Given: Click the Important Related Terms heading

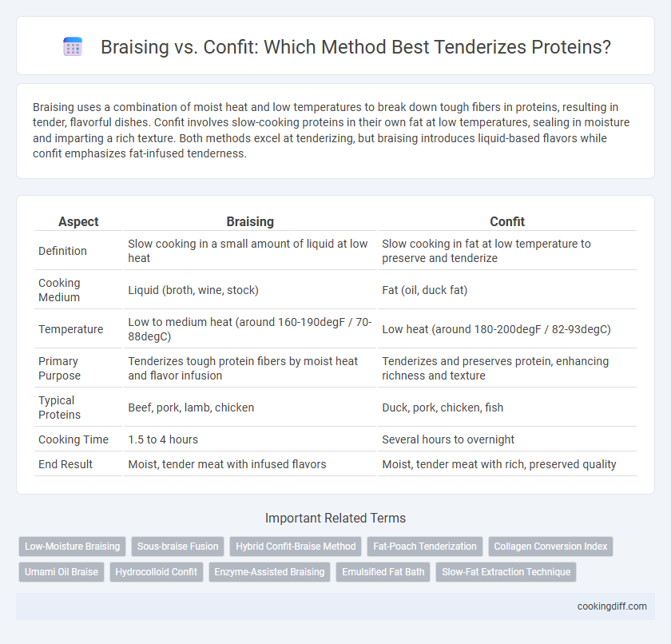Looking at the screenshot, I should click(x=335, y=519).
